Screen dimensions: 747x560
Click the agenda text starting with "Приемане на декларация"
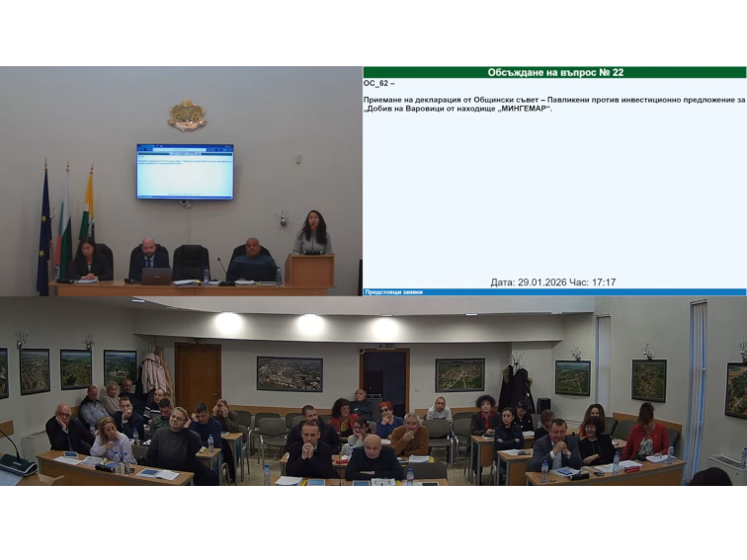553,100
